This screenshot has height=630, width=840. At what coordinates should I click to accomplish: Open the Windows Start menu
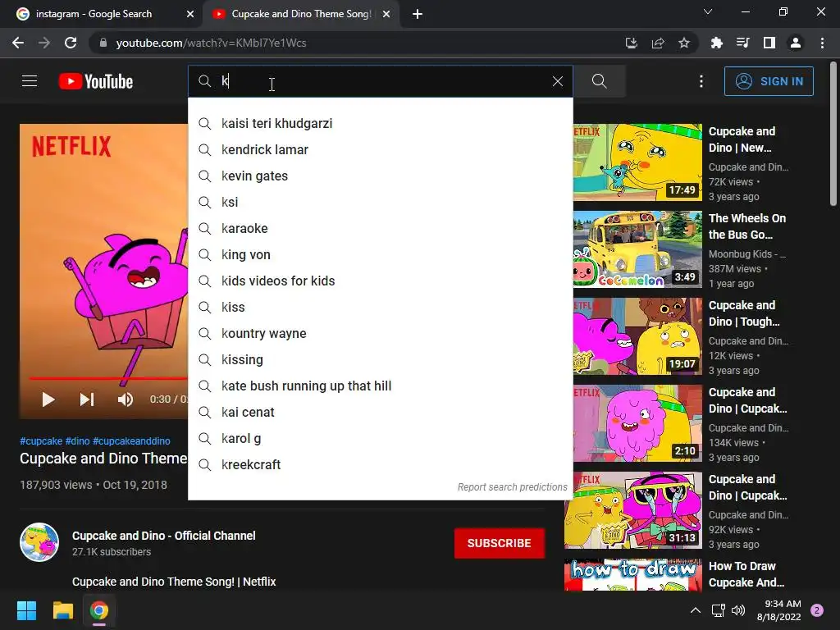(27, 610)
